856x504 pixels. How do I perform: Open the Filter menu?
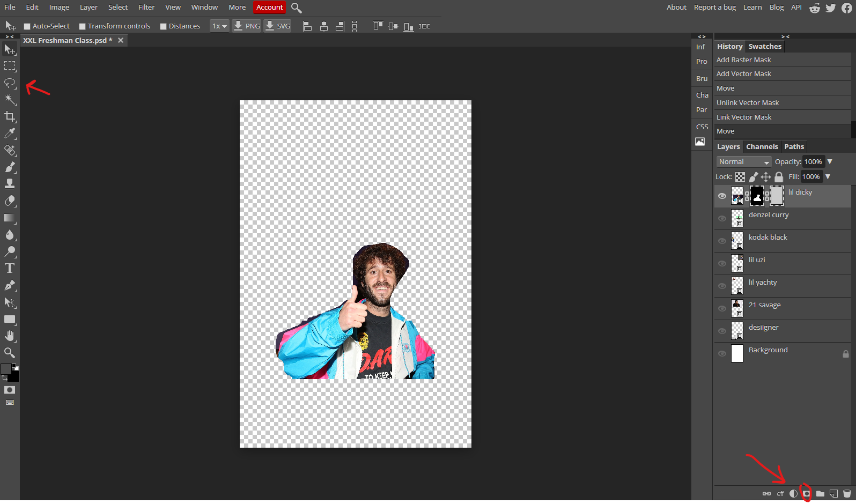tap(146, 8)
